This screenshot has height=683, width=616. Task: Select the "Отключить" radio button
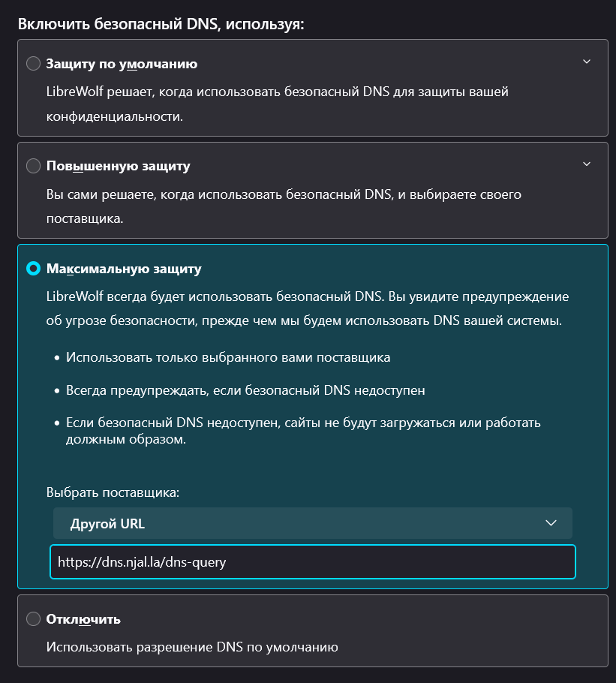pyautogui.click(x=33, y=619)
